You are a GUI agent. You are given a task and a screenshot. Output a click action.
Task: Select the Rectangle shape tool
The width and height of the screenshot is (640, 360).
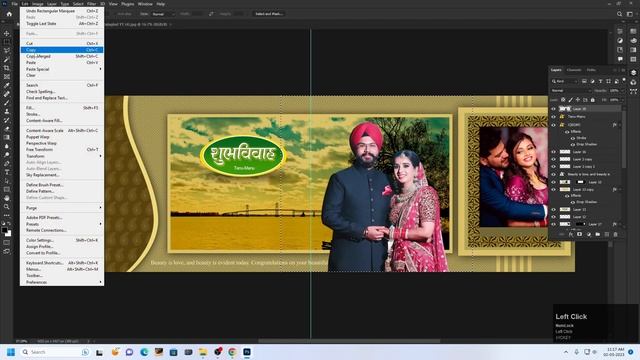click(x=7, y=189)
